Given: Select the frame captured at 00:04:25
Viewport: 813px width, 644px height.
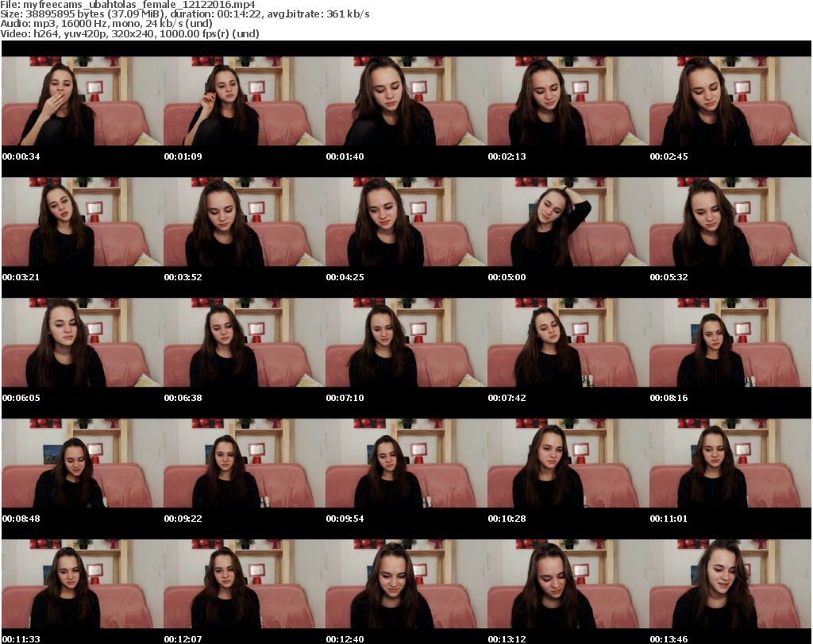Looking at the screenshot, I should (406, 222).
